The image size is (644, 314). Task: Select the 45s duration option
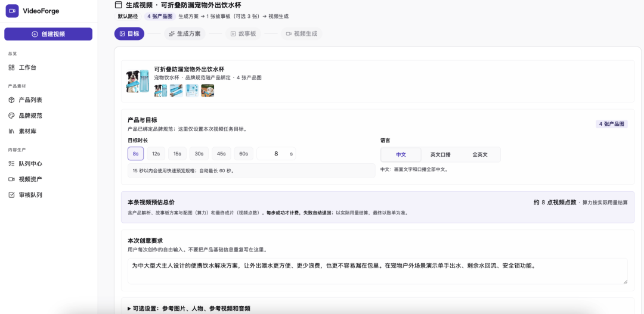(221, 154)
